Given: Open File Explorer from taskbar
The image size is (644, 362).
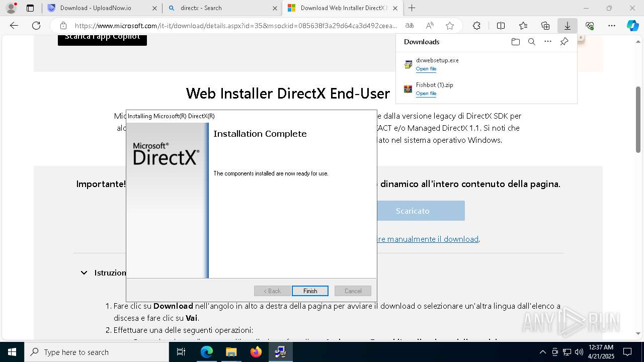Looking at the screenshot, I should tap(231, 352).
